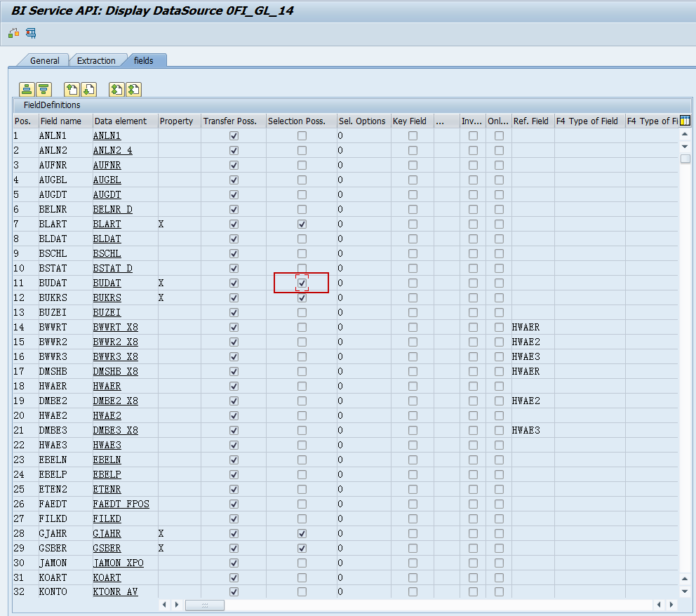
Task: Open the FAEDT_FPOS data element link
Action: 121,504
